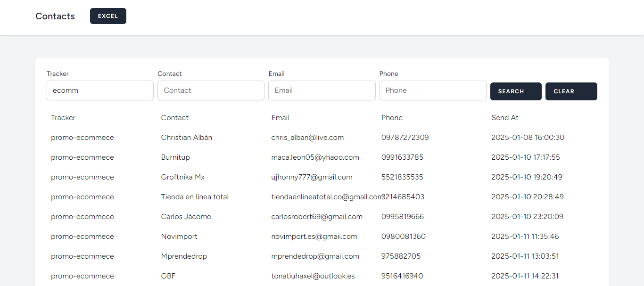This screenshot has width=644, height=286.
Task: Click phone number 09787272309
Action: click(x=405, y=138)
